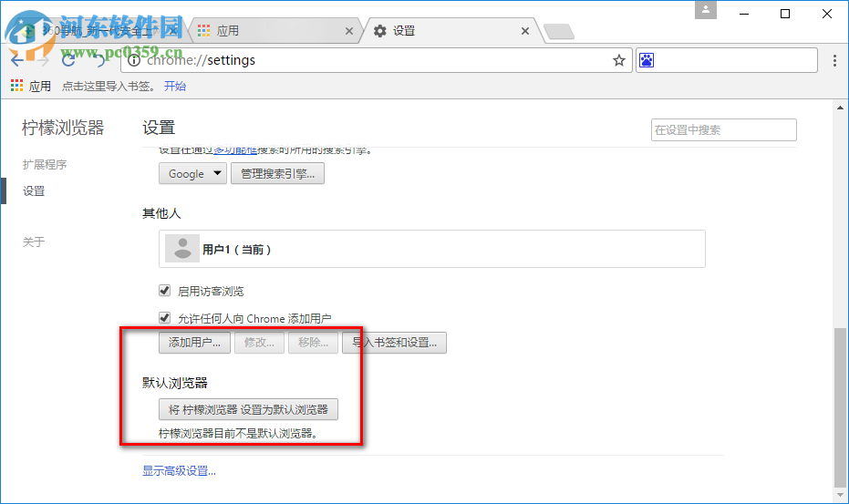Open 关于 in the sidebar
Viewport: 849px width, 504px height.
(34, 242)
